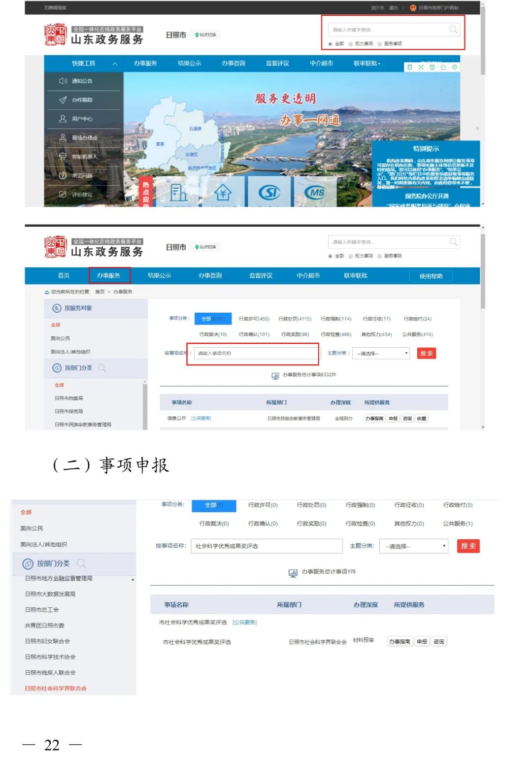
Task: Click the expand-arrows icon in green floating toolbar
Action: [421, 67]
